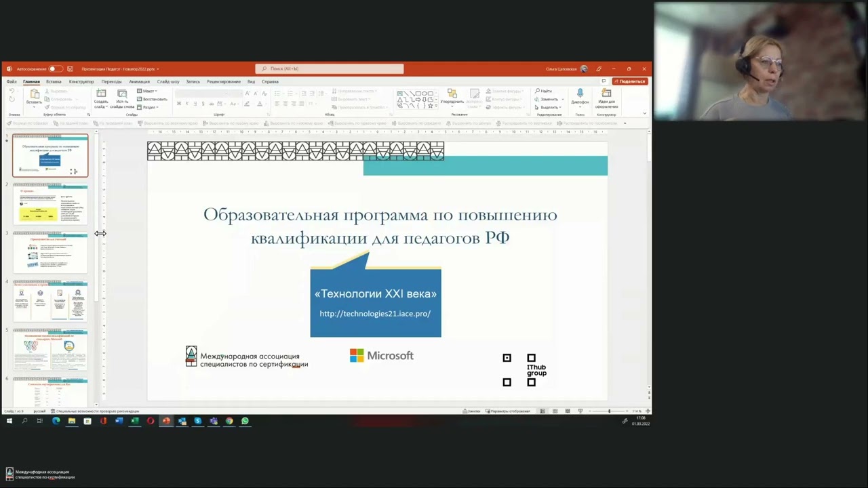Toggle strikethrough text formatting
Viewport: 868px width, 488px height.
[x=211, y=104]
